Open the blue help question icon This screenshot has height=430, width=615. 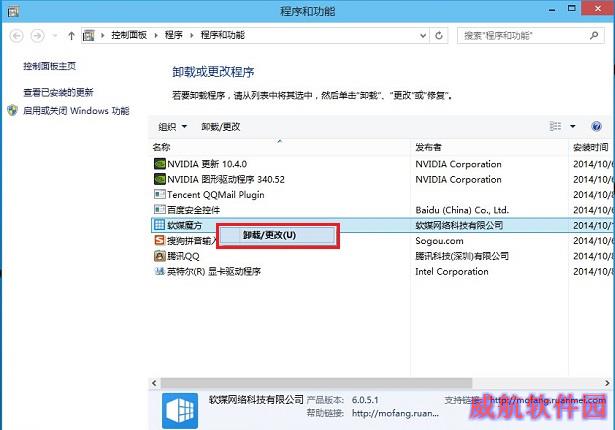(596, 126)
